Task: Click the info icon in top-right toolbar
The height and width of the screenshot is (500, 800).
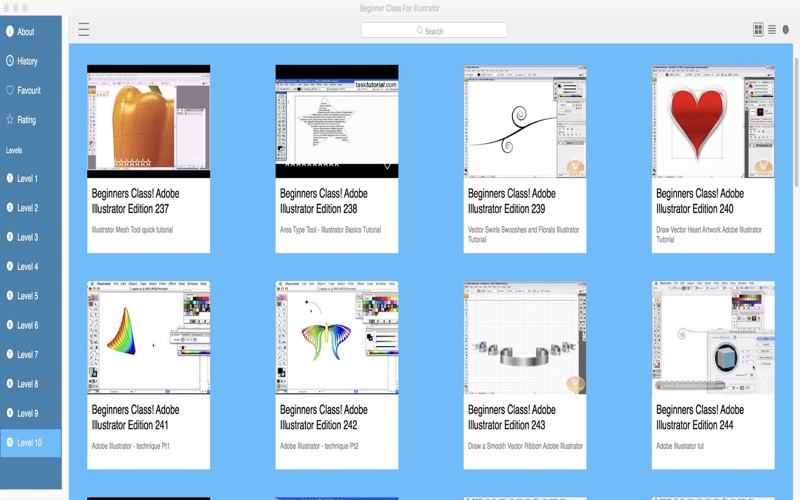Action: [786, 30]
